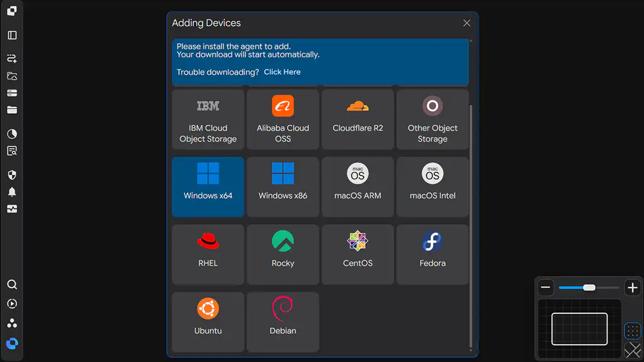The image size is (644, 362).
Task: Click the magnifier search icon in sidebar
Action: pos(12,284)
